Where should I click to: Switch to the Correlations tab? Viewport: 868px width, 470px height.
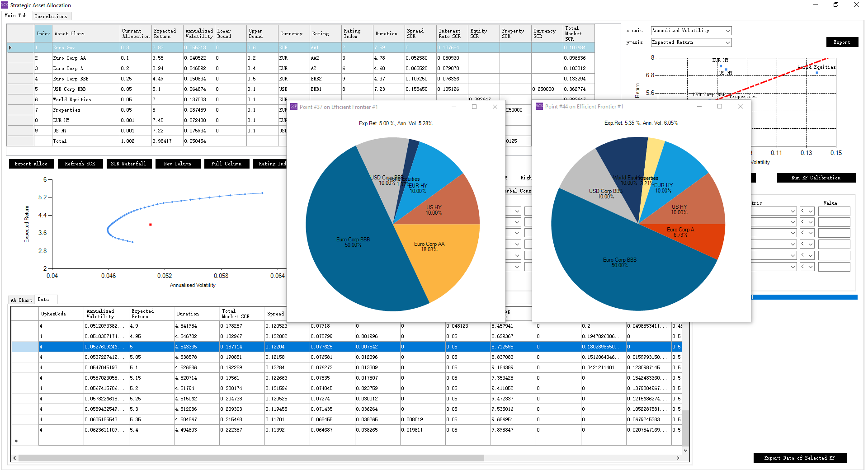51,16
